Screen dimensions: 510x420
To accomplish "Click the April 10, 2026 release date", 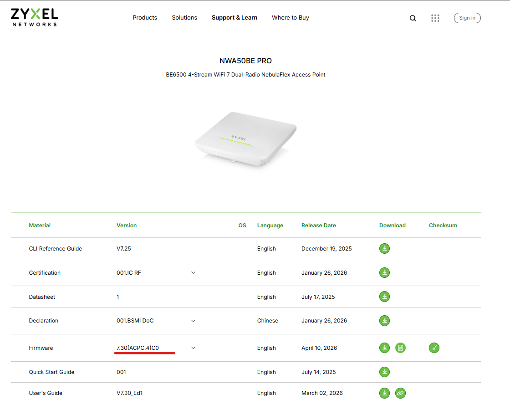I will [x=319, y=348].
